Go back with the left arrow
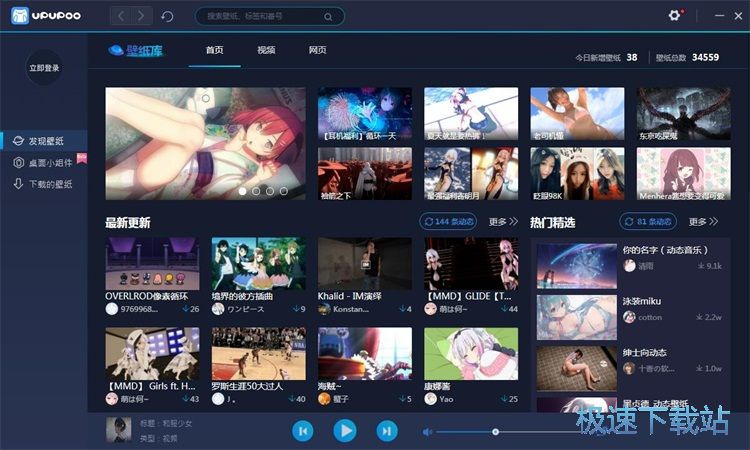 [121, 16]
